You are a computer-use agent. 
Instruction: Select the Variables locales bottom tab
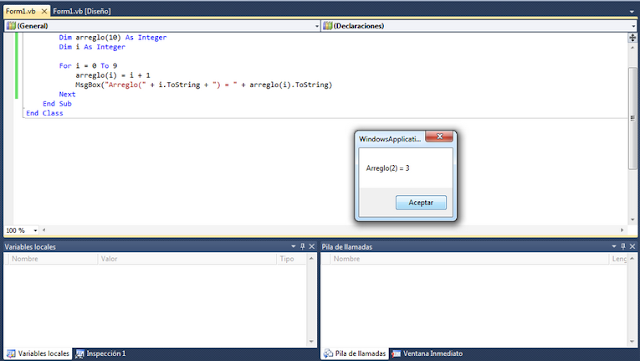(x=38, y=354)
